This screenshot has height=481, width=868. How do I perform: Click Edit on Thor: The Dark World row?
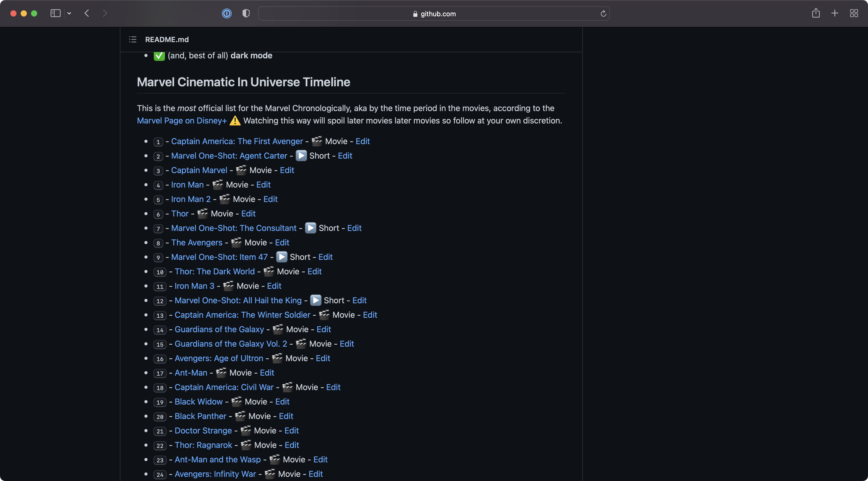tap(314, 272)
